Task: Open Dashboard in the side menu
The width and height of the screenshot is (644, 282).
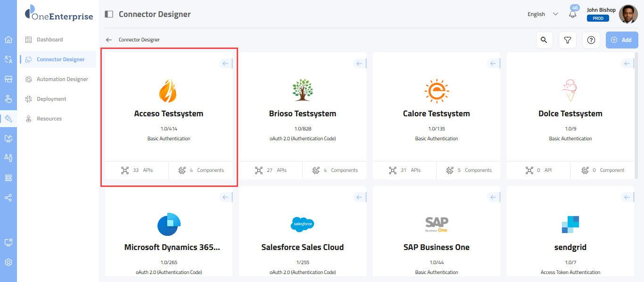Action: click(x=50, y=40)
